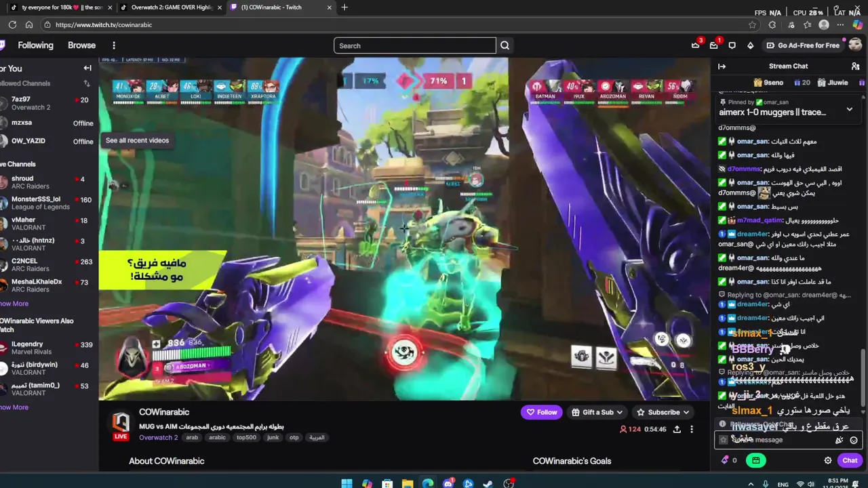Open Prime loot crown icon
The width and height of the screenshot is (868, 488).
click(x=695, y=45)
